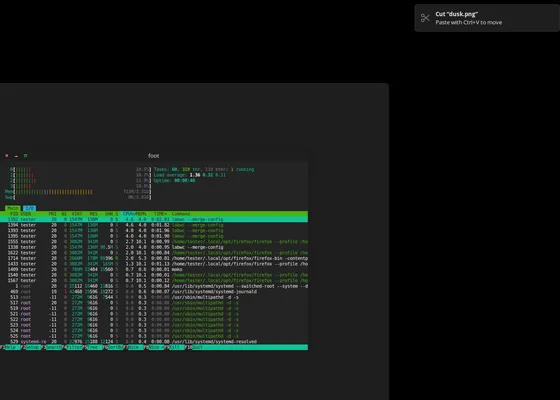560x400 pixels.
Task: Maximize the foot terminal window
Action: point(25,156)
